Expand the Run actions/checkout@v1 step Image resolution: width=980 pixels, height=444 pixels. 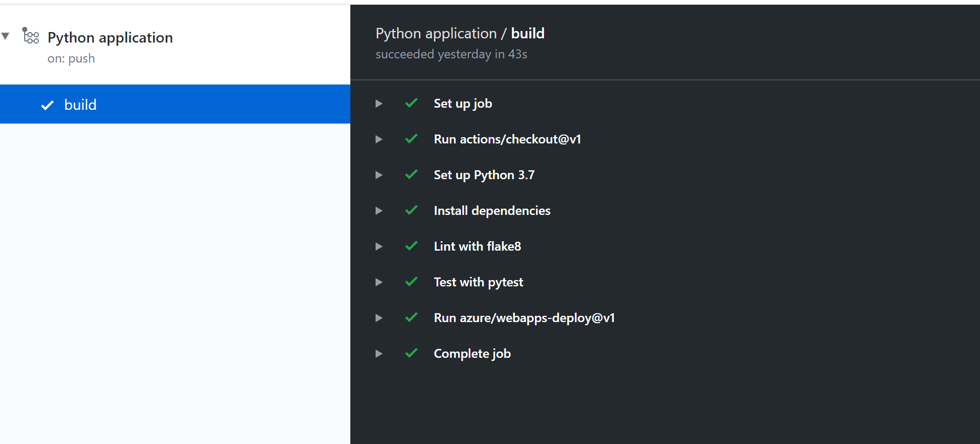pos(379,139)
